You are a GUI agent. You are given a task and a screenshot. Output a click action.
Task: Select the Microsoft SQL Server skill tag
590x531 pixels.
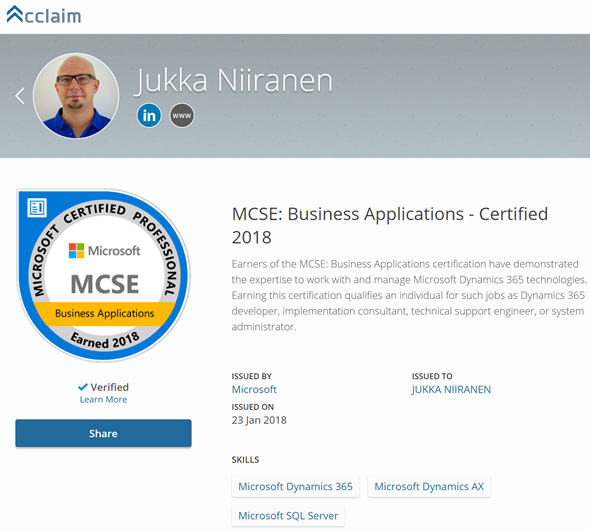point(288,515)
